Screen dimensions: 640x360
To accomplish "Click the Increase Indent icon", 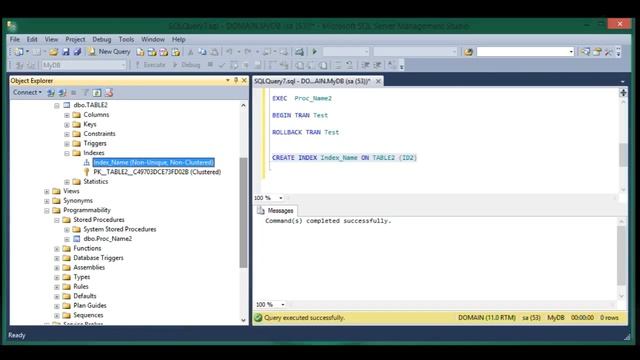I will click(x=378, y=65).
